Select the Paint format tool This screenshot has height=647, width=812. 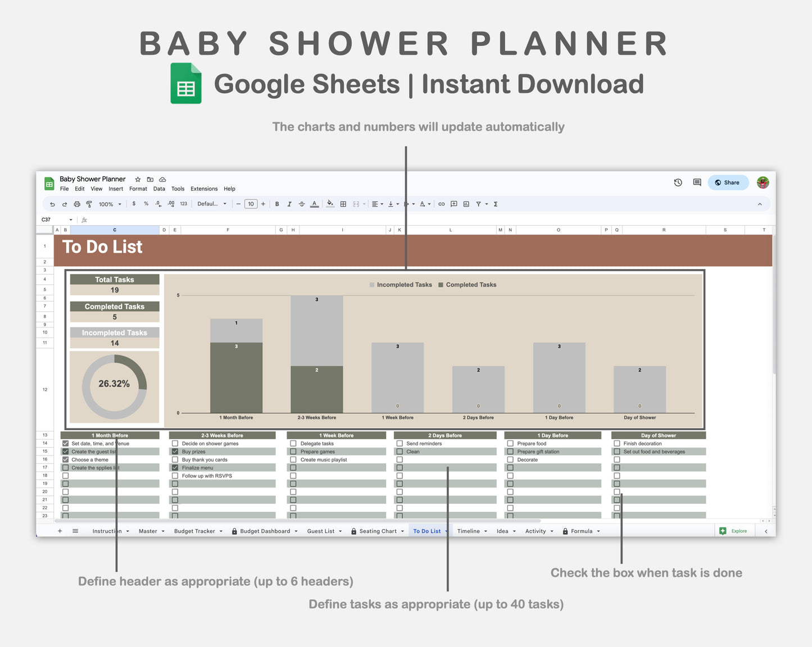click(x=89, y=204)
